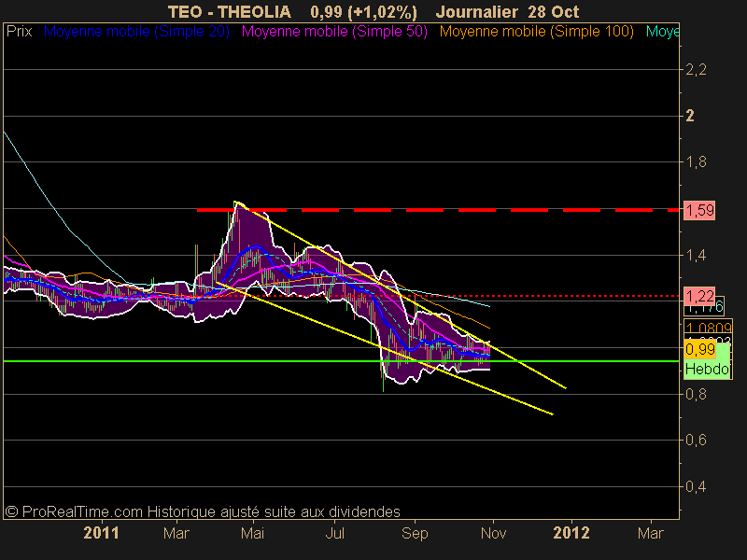The width and height of the screenshot is (747, 560).
Task: Click the 0,6 price axis label
Action: pyautogui.click(x=696, y=440)
